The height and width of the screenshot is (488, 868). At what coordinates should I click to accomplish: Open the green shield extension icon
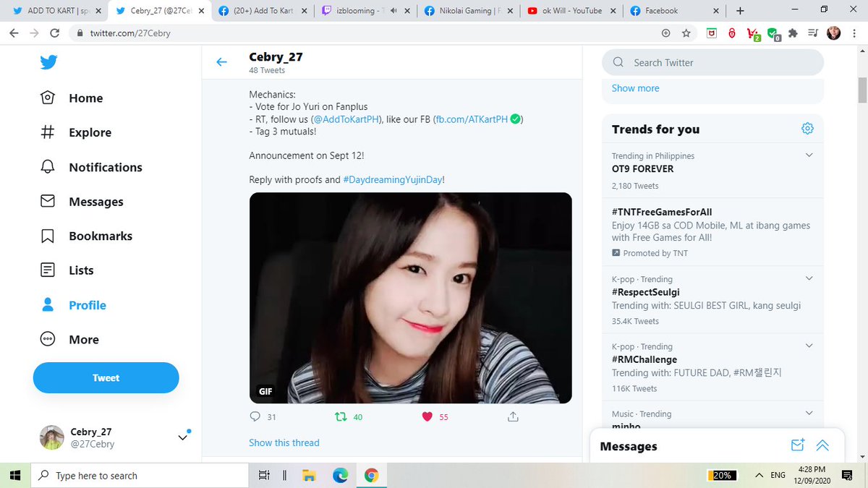(x=773, y=34)
